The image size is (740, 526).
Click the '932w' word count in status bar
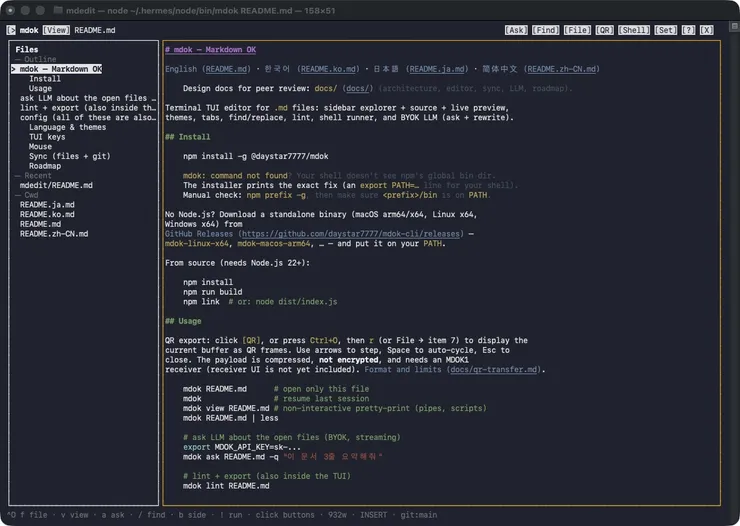coord(337,515)
